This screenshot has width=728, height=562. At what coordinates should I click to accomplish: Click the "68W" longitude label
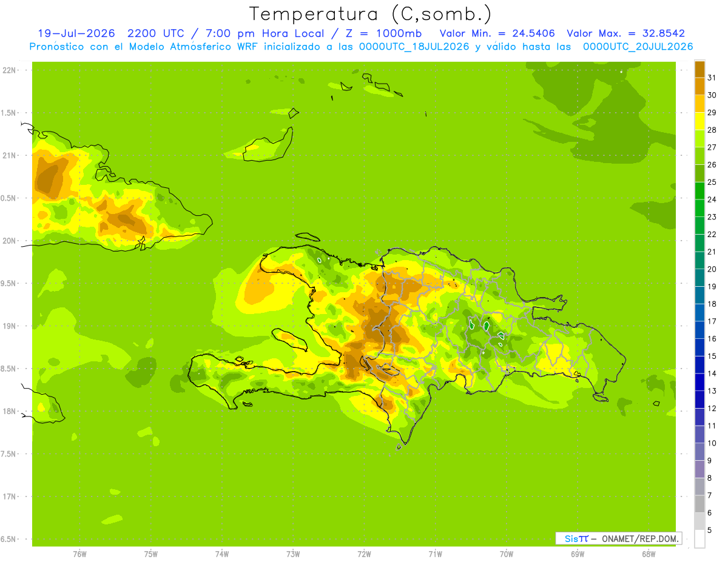(649, 554)
